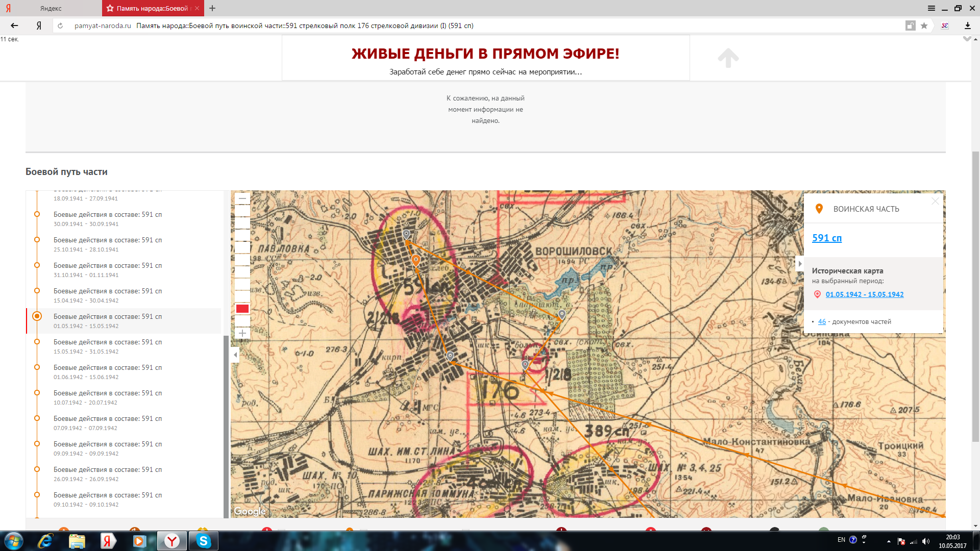The height and width of the screenshot is (551, 980).
Task: Select the period 01.05.1942 - 15.05.1942 entry
Action: [108, 321]
